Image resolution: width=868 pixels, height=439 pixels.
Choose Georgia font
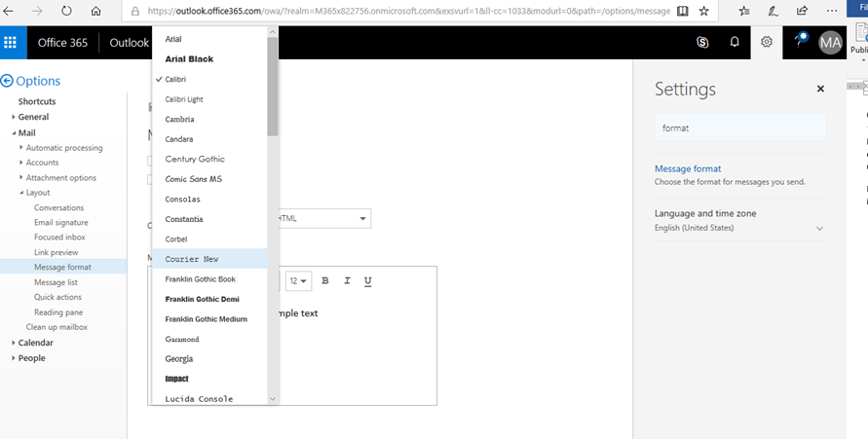point(209,359)
